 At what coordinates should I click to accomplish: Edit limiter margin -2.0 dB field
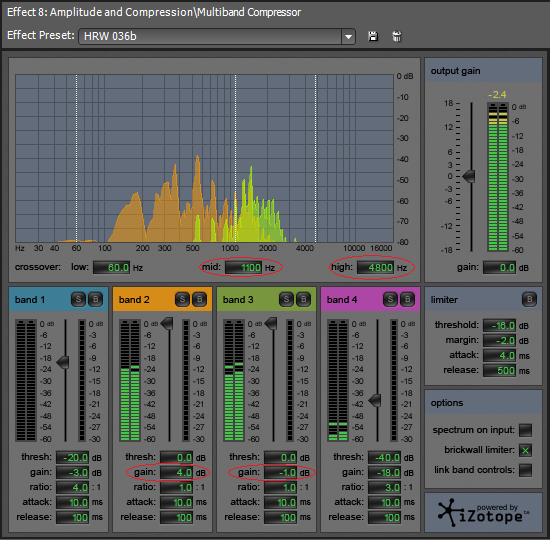(x=499, y=340)
